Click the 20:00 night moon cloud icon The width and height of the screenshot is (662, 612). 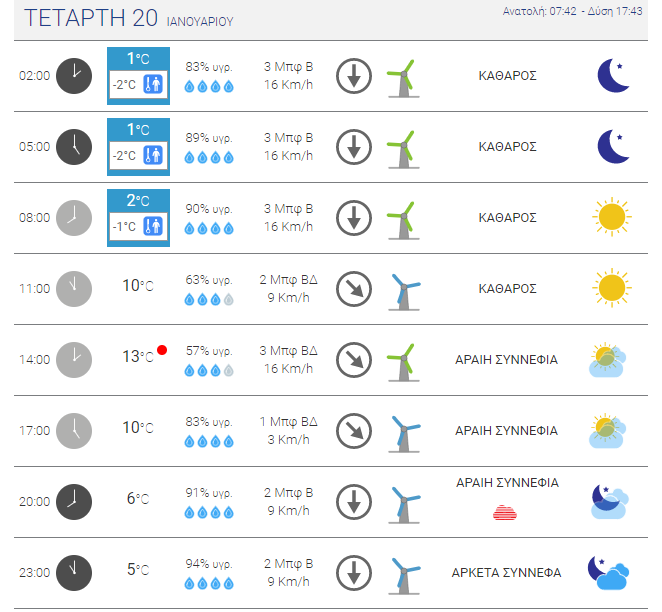tap(610, 502)
